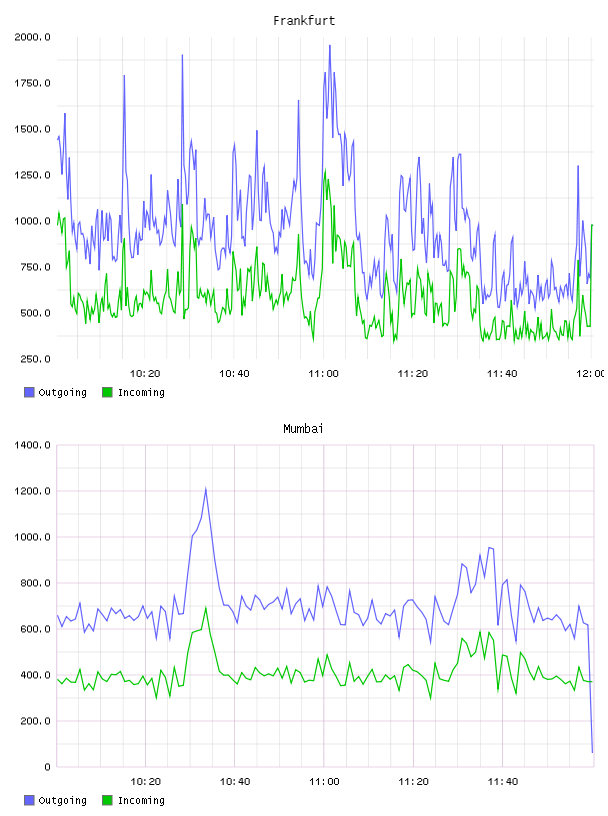Click the 11:20 time label on Frankfurt

click(413, 374)
